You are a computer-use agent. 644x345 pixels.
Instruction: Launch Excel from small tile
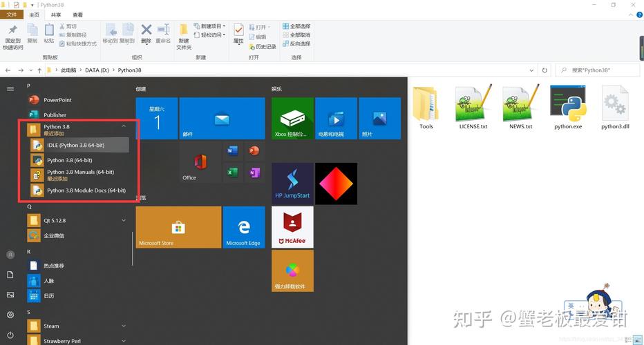232,172
